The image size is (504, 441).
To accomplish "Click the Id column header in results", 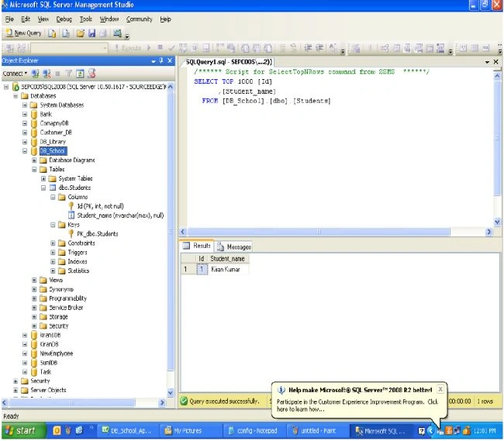I will (x=202, y=259).
